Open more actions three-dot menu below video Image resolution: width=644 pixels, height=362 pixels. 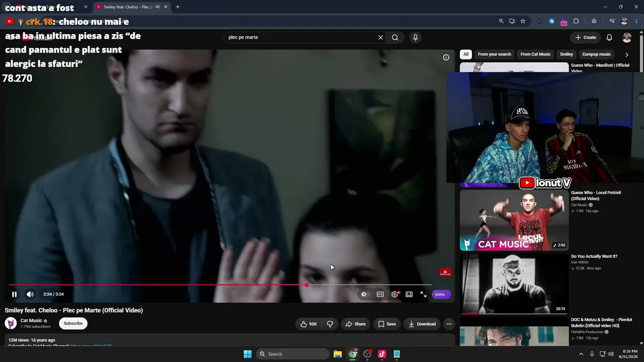pos(449,324)
